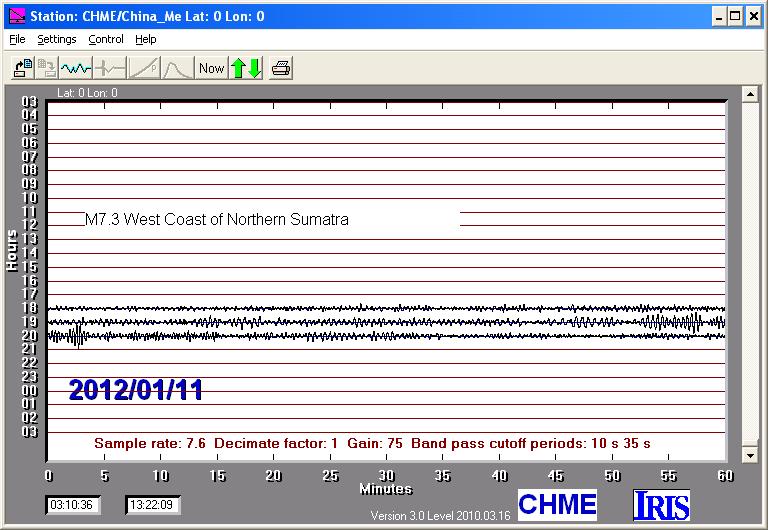The image size is (768, 530).
Task: Click the open file toolbar icon
Action: click(x=22, y=68)
